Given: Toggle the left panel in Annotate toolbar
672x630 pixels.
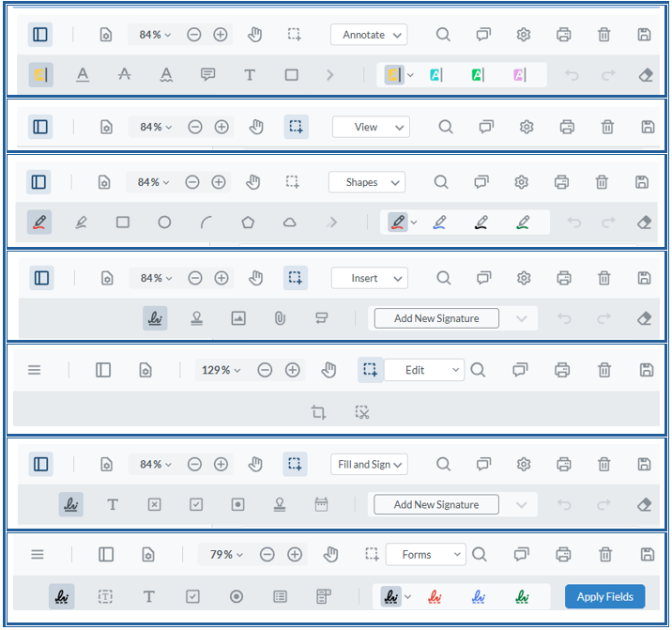Looking at the screenshot, I should pyautogui.click(x=40, y=35).
